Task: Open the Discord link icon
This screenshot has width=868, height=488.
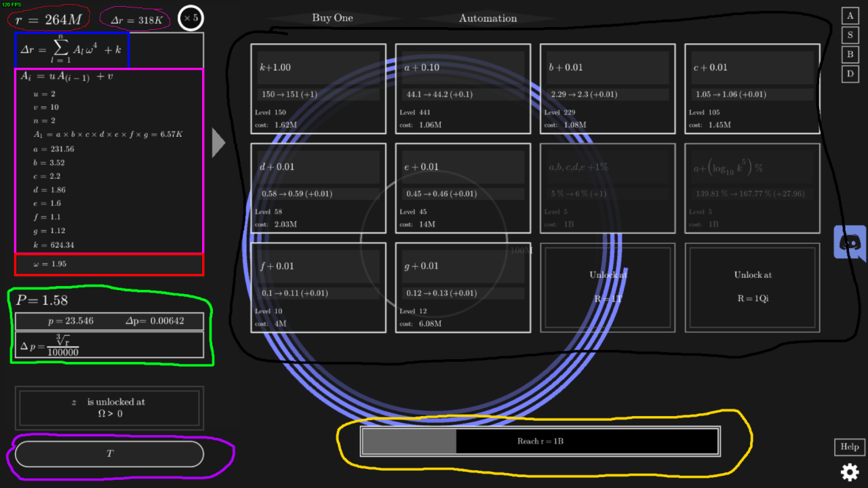Action: coord(850,243)
